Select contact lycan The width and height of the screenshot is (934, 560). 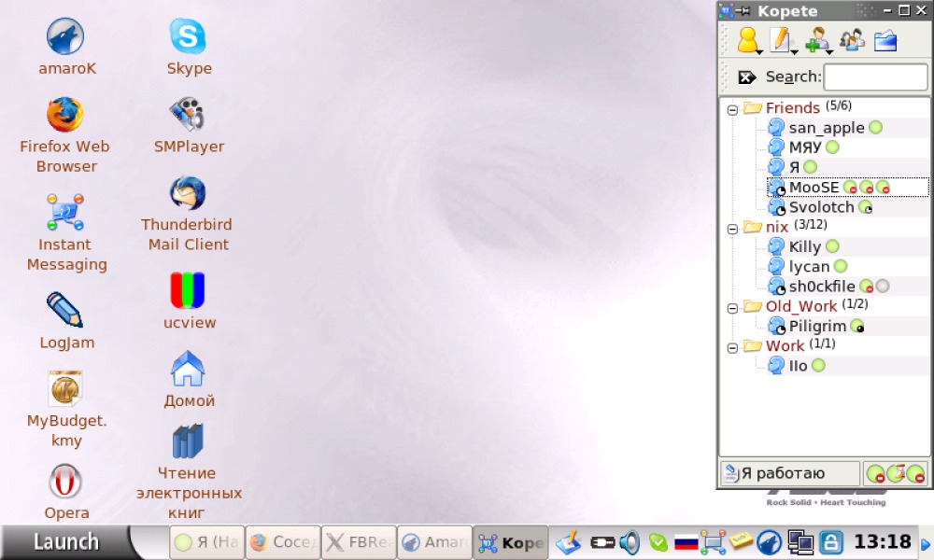click(x=808, y=267)
